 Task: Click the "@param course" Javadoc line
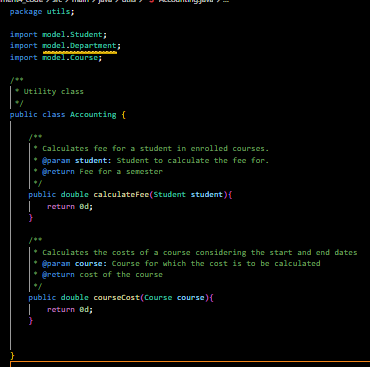pyautogui.click(x=181, y=263)
